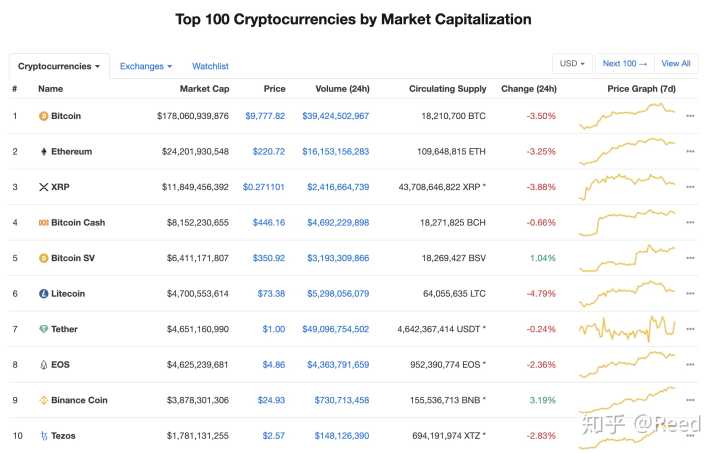Click the Bitcoin Cash logo icon

click(44, 223)
